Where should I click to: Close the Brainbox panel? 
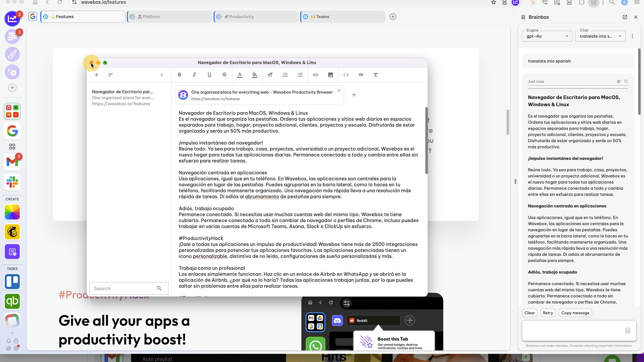pos(636,17)
